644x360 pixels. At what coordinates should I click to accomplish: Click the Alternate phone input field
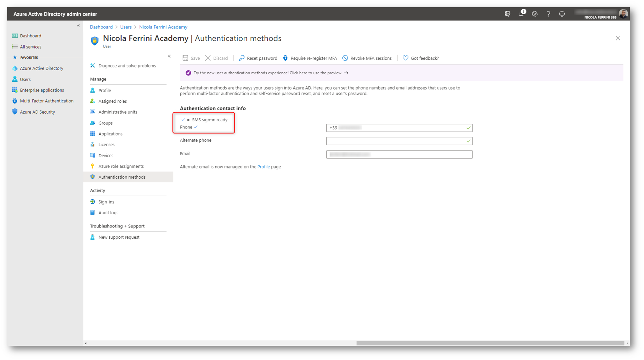coord(399,141)
